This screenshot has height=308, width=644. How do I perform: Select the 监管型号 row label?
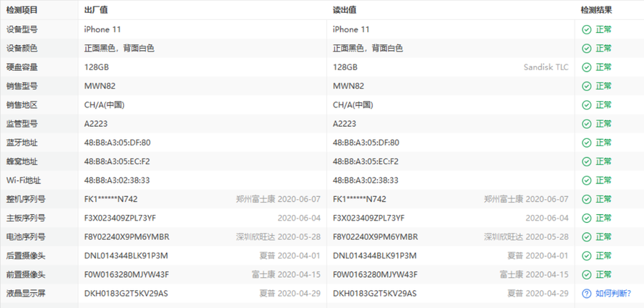tap(21, 124)
